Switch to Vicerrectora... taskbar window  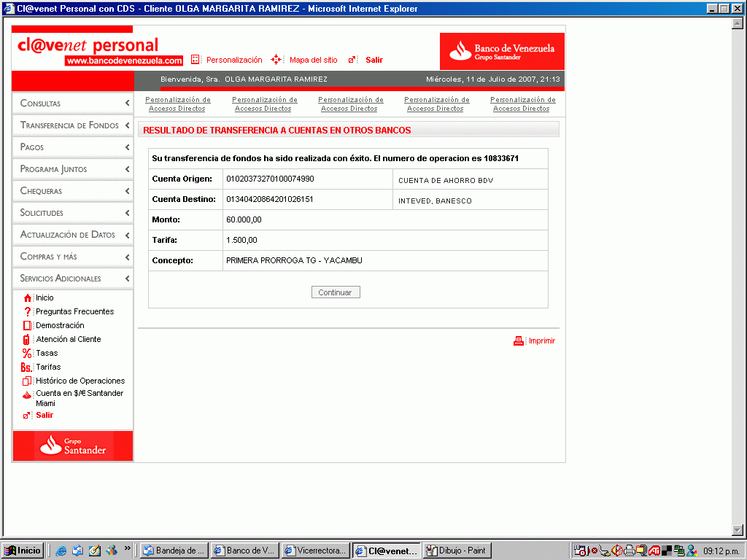point(315,551)
